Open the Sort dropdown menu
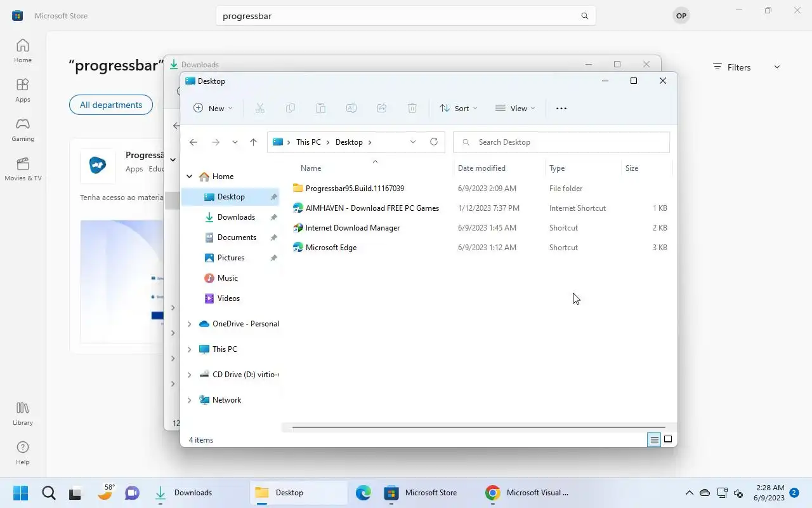 459,109
